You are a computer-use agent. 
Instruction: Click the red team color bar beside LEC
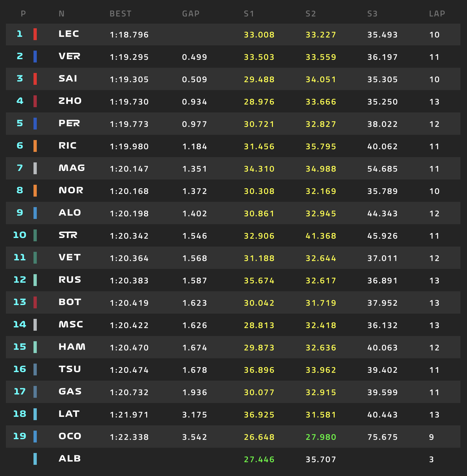[35, 34]
